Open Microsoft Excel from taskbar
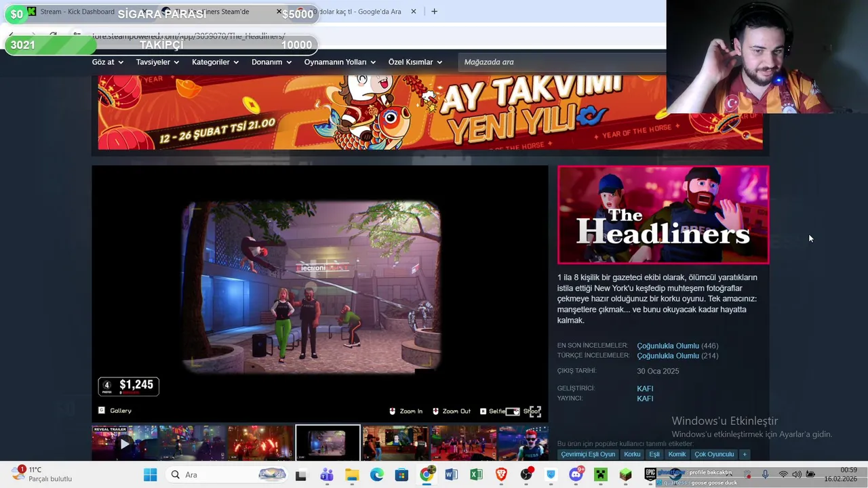Viewport: 868px width, 488px height. click(476, 474)
